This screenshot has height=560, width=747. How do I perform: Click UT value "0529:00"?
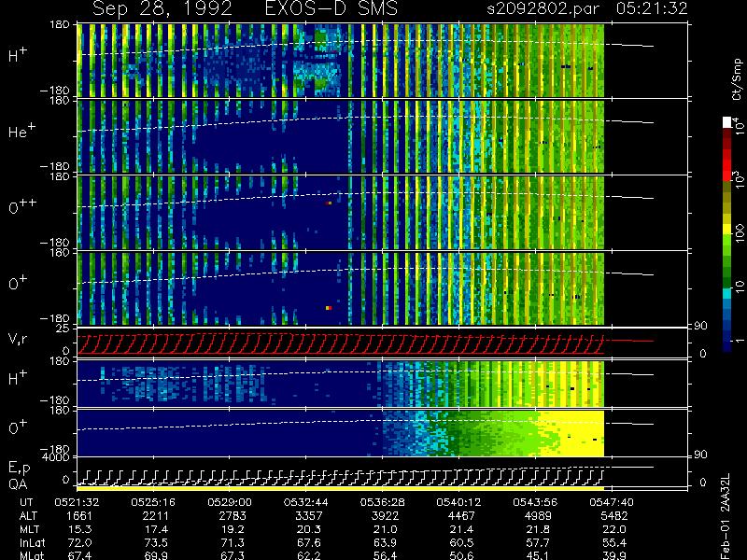coord(230,502)
